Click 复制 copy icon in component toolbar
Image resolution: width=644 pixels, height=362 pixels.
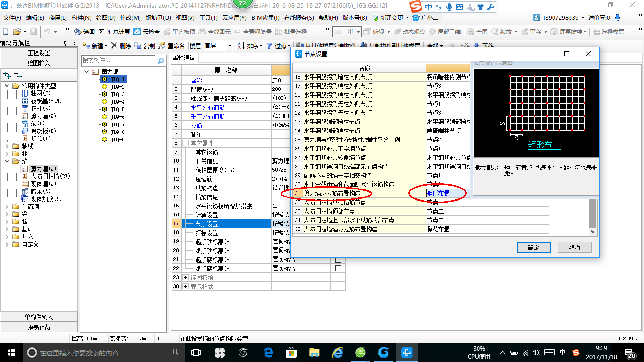(145, 46)
